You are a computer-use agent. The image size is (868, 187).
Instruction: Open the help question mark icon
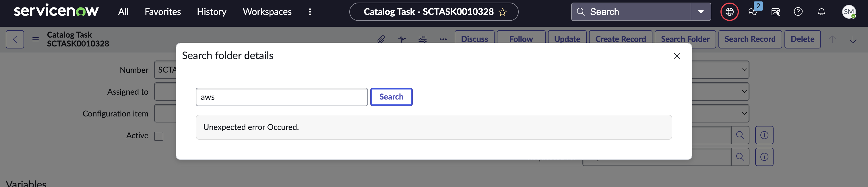tap(798, 12)
